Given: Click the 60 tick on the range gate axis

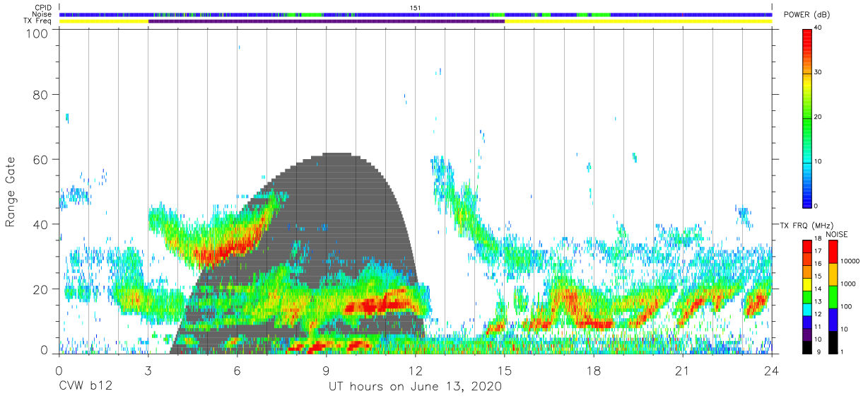Looking at the screenshot, I should click(42, 159).
